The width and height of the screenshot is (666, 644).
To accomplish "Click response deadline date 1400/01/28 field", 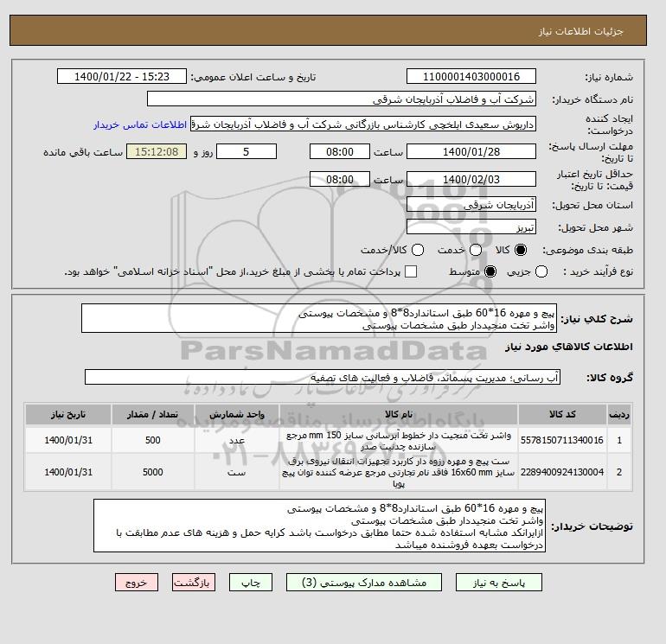I will pyautogui.click(x=471, y=151).
